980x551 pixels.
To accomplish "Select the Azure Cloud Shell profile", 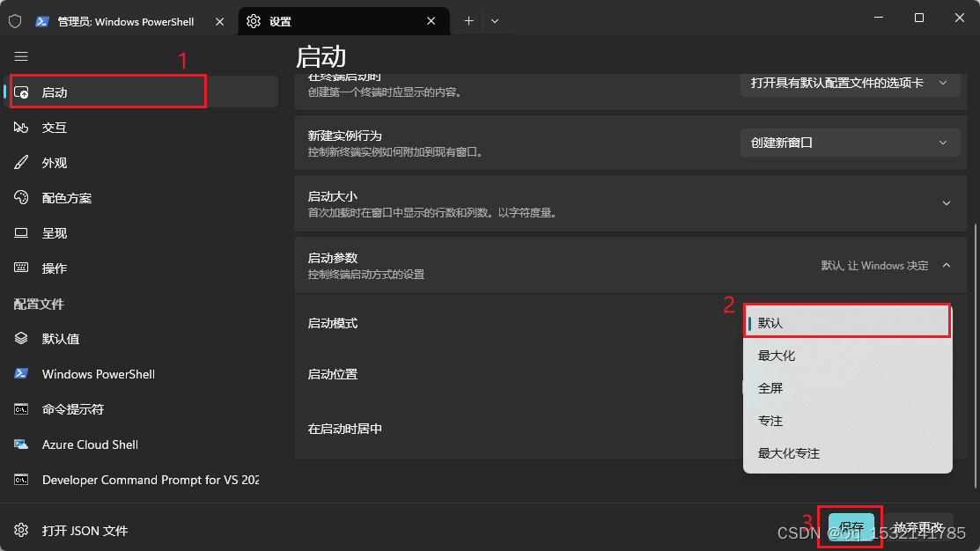I will [x=89, y=444].
